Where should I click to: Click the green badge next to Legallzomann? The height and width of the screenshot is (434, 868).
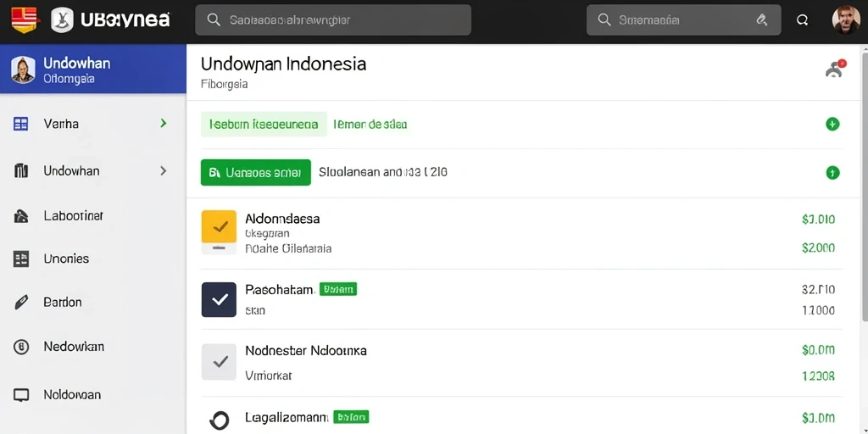[x=351, y=417]
